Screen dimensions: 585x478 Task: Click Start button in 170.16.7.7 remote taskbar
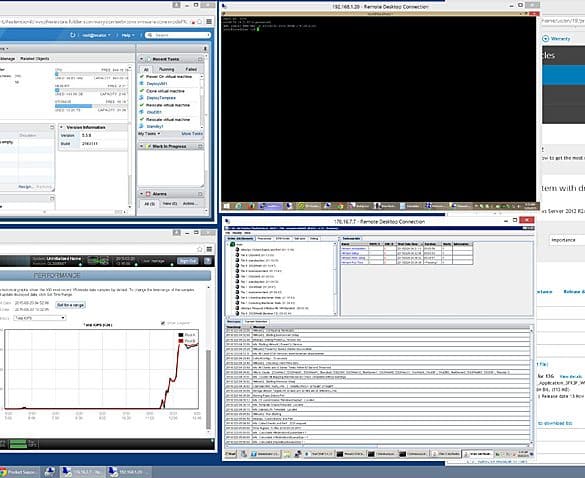pos(231,454)
